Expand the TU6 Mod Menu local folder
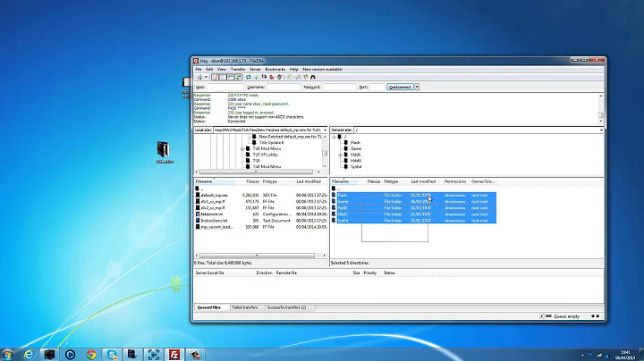Screen dimensions: 644x361 [x=242, y=149]
